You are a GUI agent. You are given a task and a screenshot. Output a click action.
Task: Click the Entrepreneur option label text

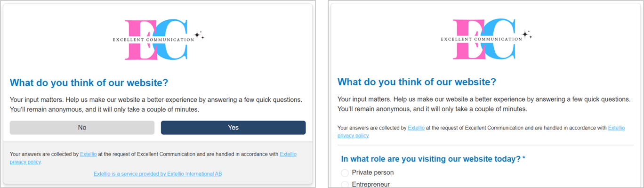tap(371, 185)
